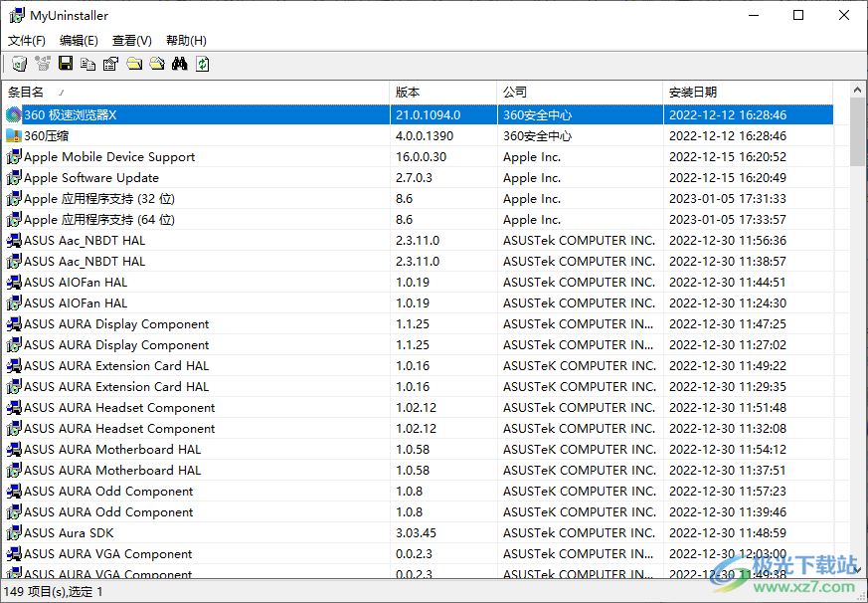Click install date 2022-12-30 11:57:23

(x=728, y=492)
